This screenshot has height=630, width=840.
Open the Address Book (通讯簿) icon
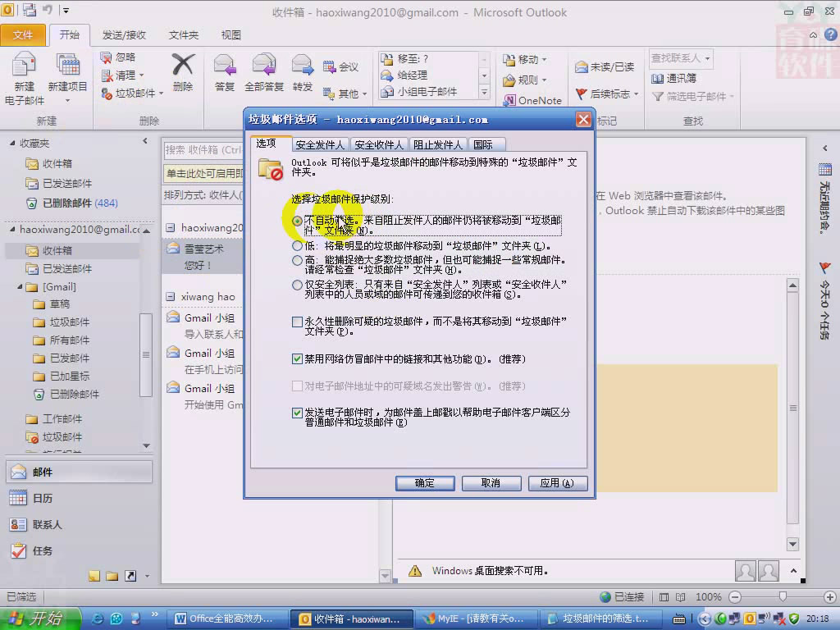point(657,79)
